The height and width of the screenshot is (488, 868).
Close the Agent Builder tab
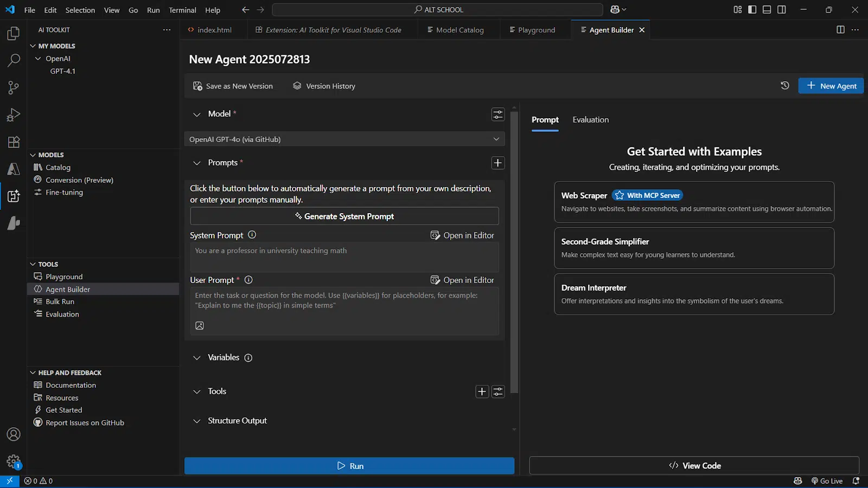click(x=642, y=30)
